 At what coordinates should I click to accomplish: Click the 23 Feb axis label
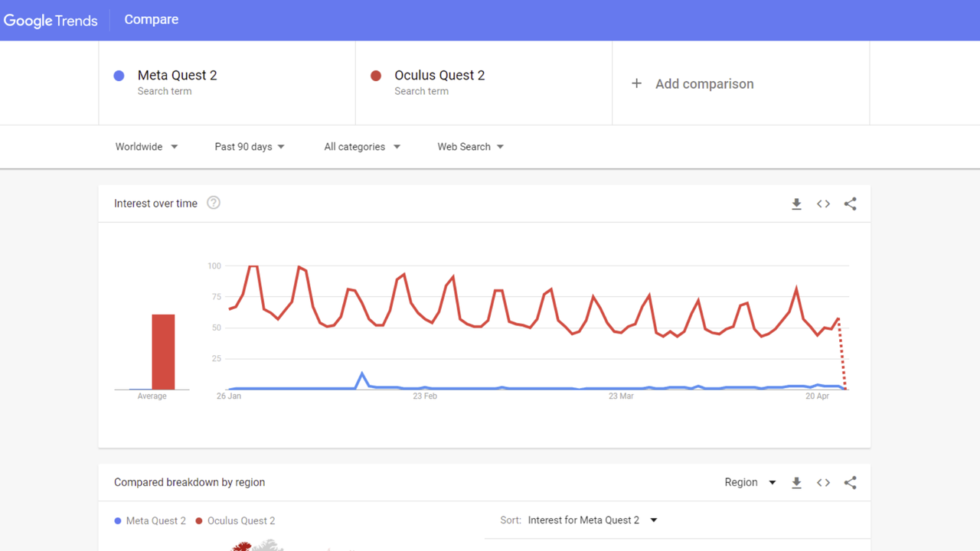click(424, 396)
